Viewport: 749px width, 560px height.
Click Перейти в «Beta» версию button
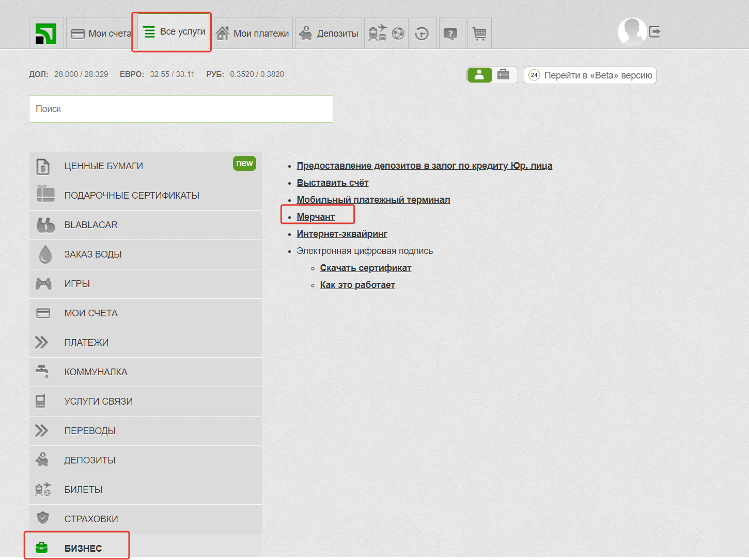pos(590,75)
